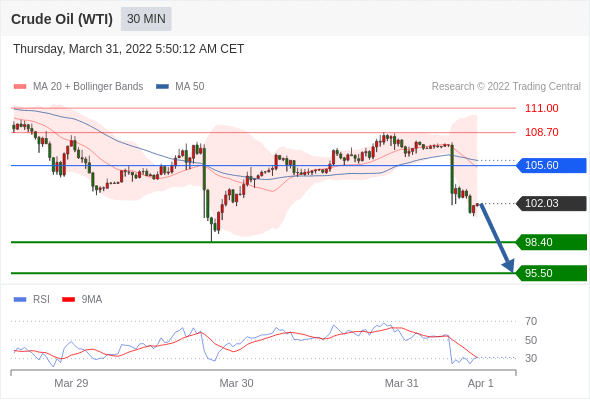The height and width of the screenshot is (400, 590).
Task: Click the blue RSI legend swatch
Action: click(20, 300)
